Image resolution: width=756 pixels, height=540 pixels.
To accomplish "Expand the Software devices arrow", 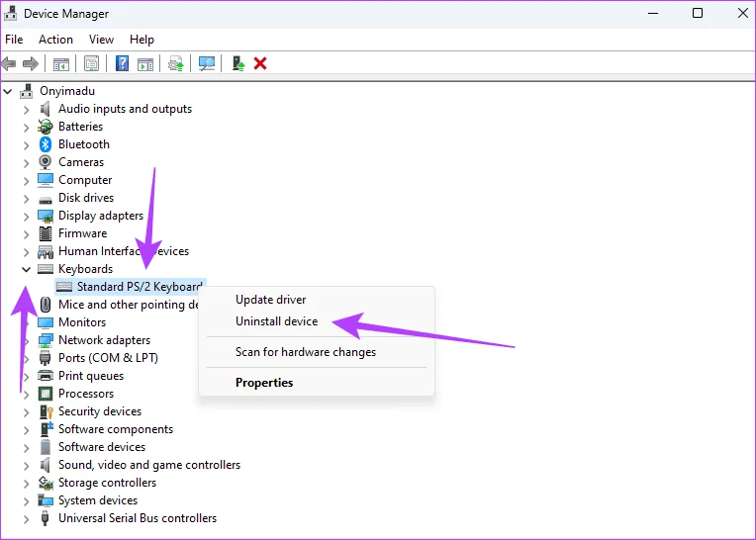I will pyautogui.click(x=26, y=447).
